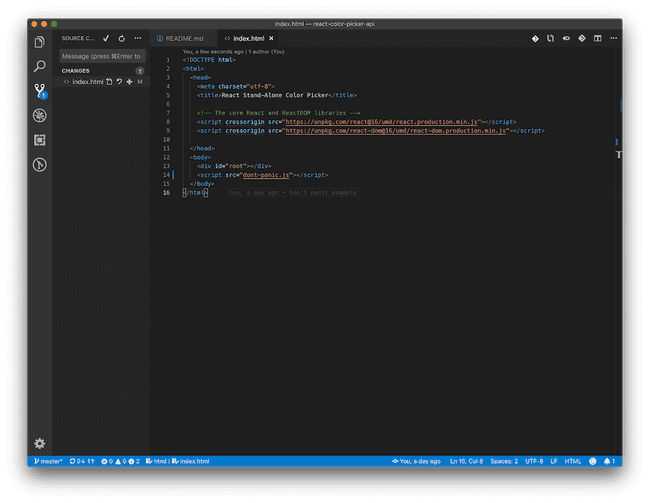The image size is (650, 503).
Task: Select the index.html editor tab
Action: (x=248, y=39)
